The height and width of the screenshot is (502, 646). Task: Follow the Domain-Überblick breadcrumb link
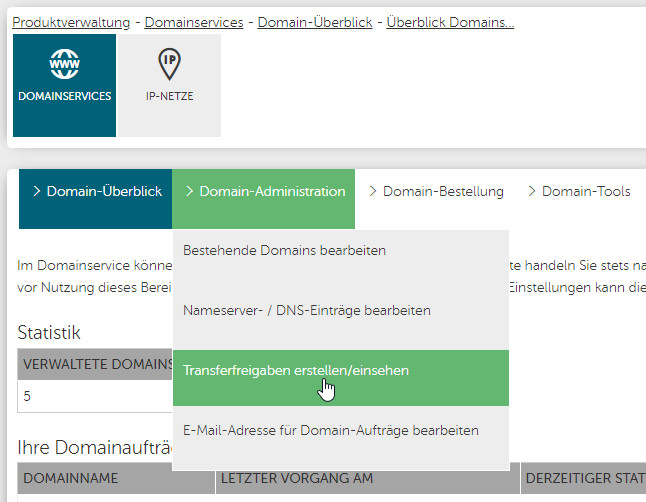(314, 22)
